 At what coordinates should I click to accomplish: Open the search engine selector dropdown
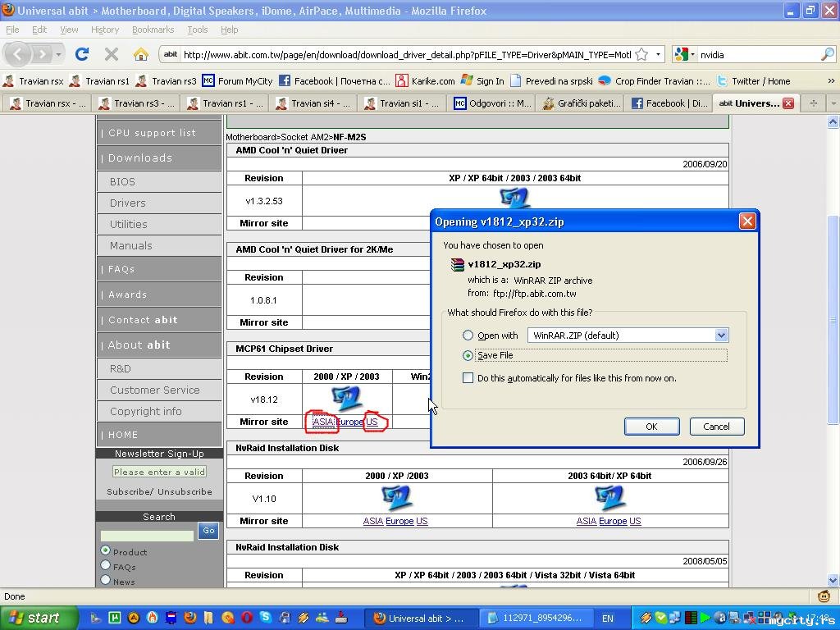point(685,55)
